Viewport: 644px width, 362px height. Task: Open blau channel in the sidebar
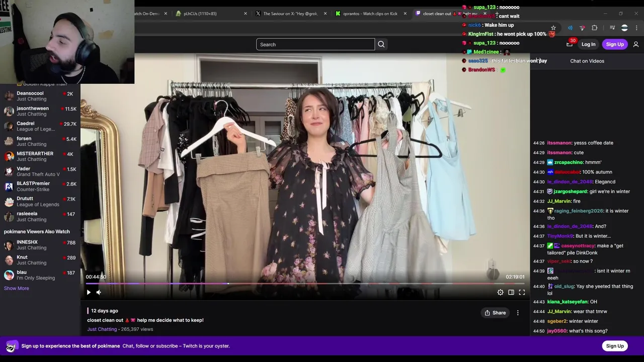40,275
